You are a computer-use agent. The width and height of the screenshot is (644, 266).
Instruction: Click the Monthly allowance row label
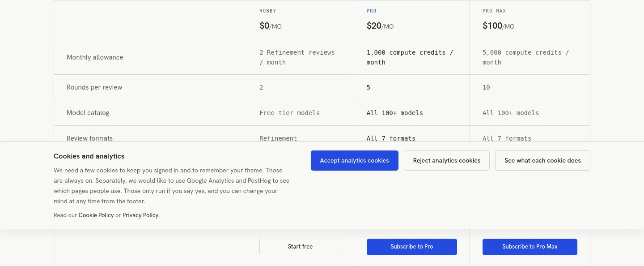click(x=95, y=57)
